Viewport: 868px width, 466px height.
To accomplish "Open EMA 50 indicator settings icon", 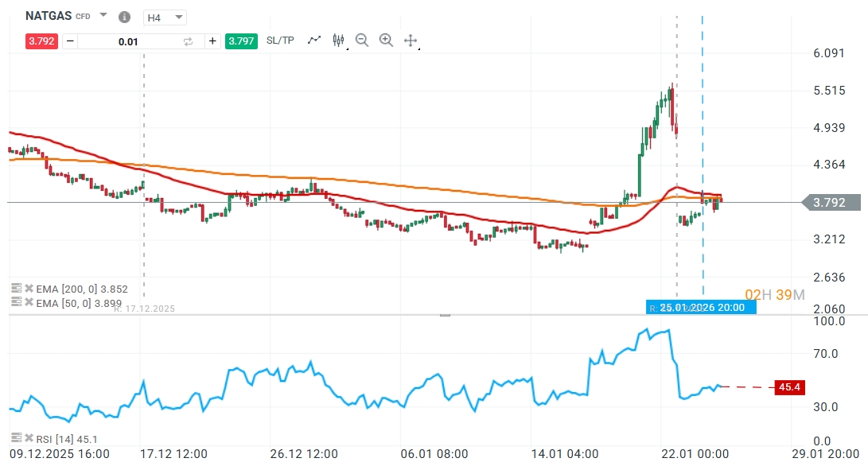I will point(16,302).
